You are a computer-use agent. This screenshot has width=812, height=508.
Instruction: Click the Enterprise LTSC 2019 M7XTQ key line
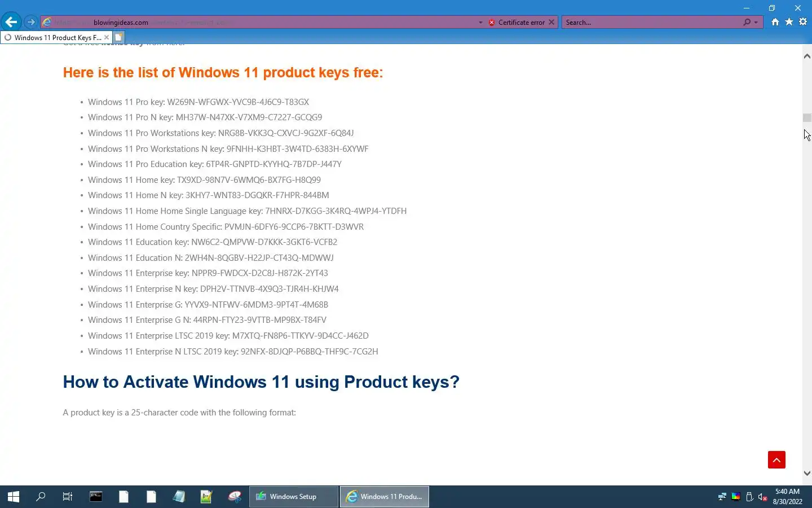(x=228, y=336)
